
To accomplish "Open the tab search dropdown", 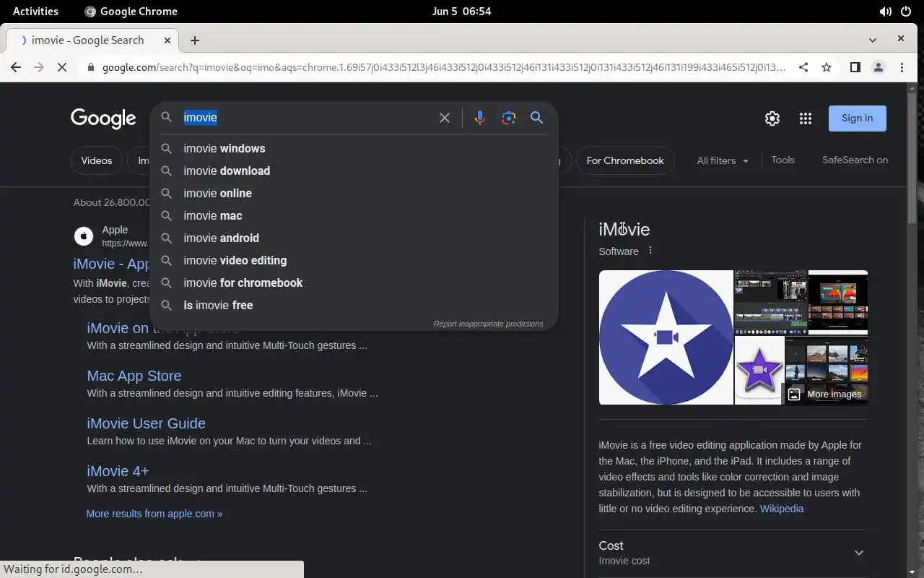I will (x=873, y=40).
